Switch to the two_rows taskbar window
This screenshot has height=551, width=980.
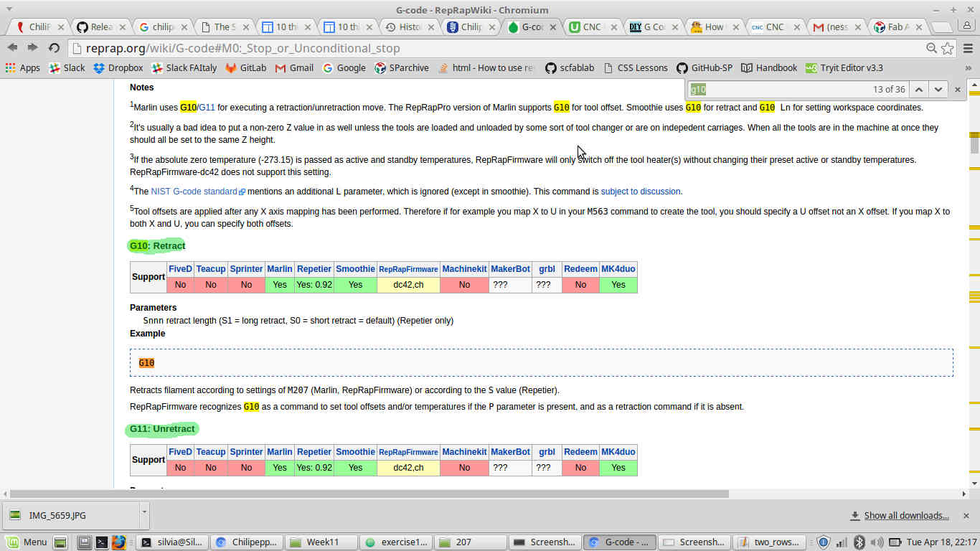click(769, 542)
